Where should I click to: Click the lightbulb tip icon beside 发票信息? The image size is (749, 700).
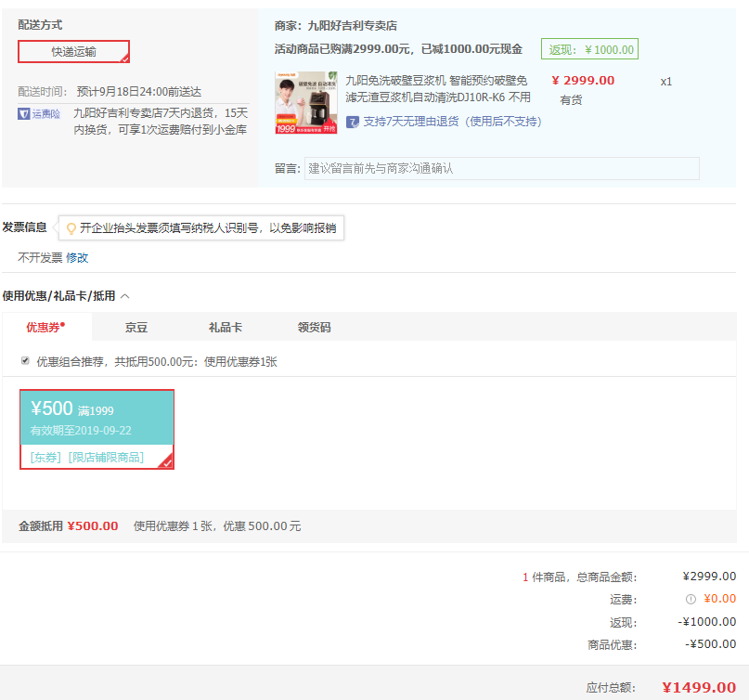click(x=71, y=228)
